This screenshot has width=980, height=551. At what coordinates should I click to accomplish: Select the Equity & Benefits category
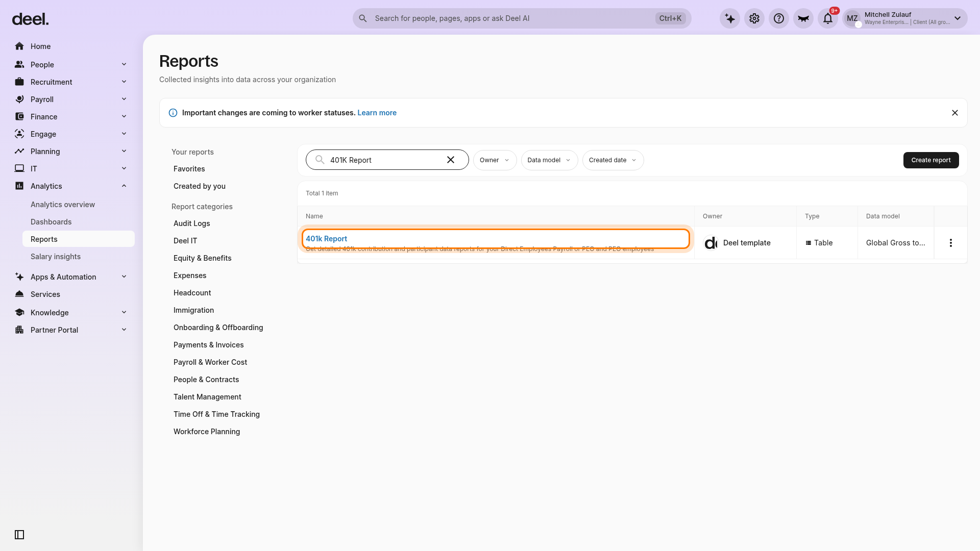point(203,258)
